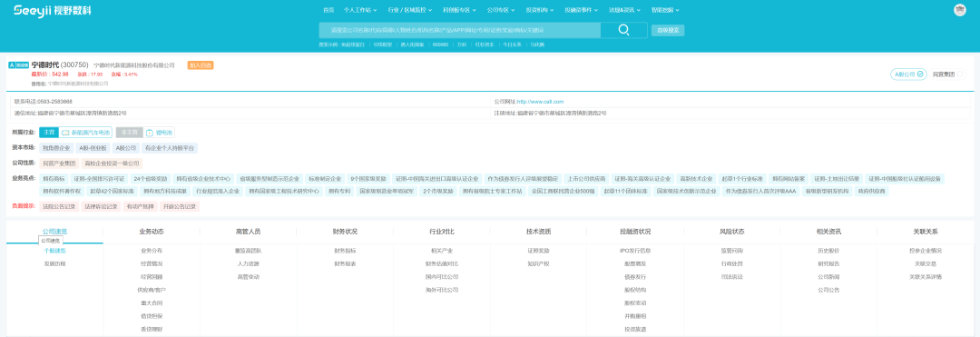980x337 pixels.
Task: Click the A-share badge beside 宁德时代
Action: (x=18, y=64)
